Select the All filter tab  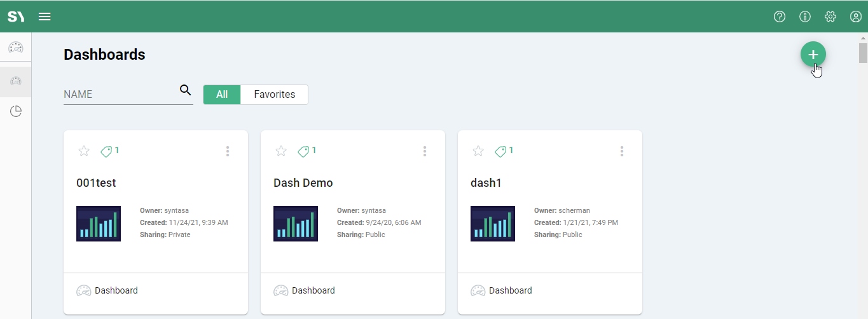222,95
